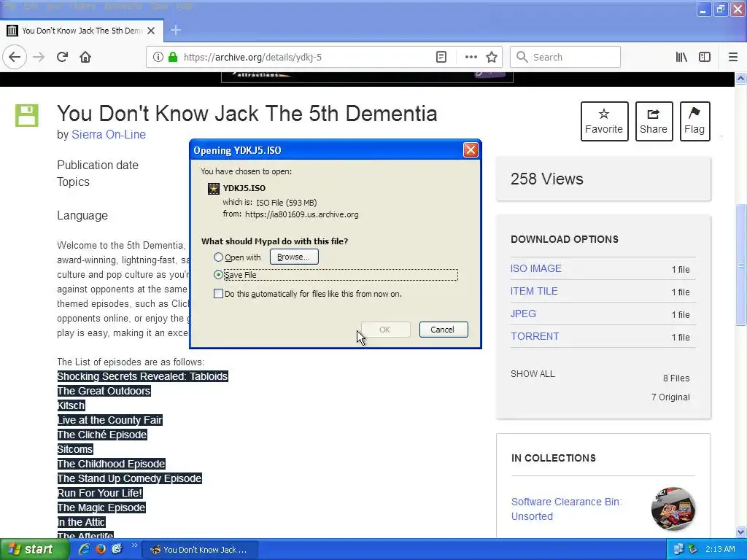The height and width of the screenshot is (560, 747).
Task: Click 'Shocking Secrets Revealed: Tabloids' episode text
Action: click(142, 376)
